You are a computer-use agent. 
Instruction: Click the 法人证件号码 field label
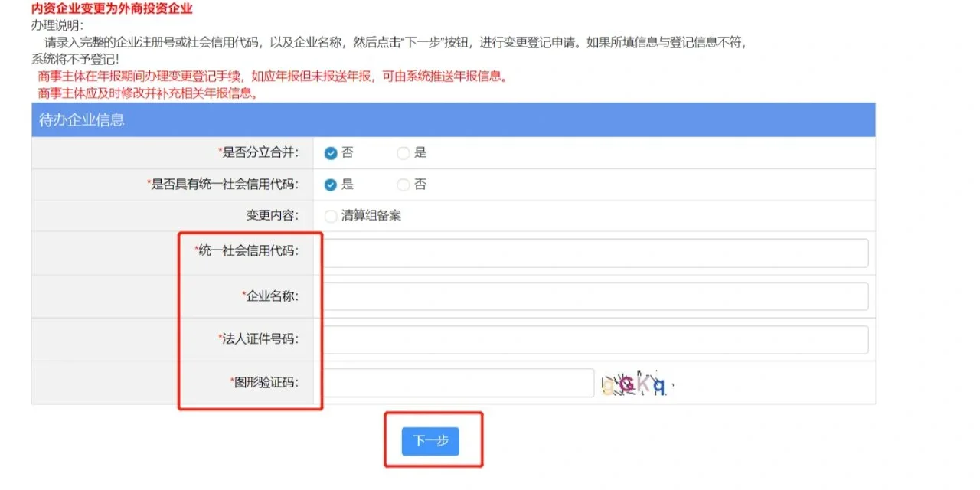(258, 338)
